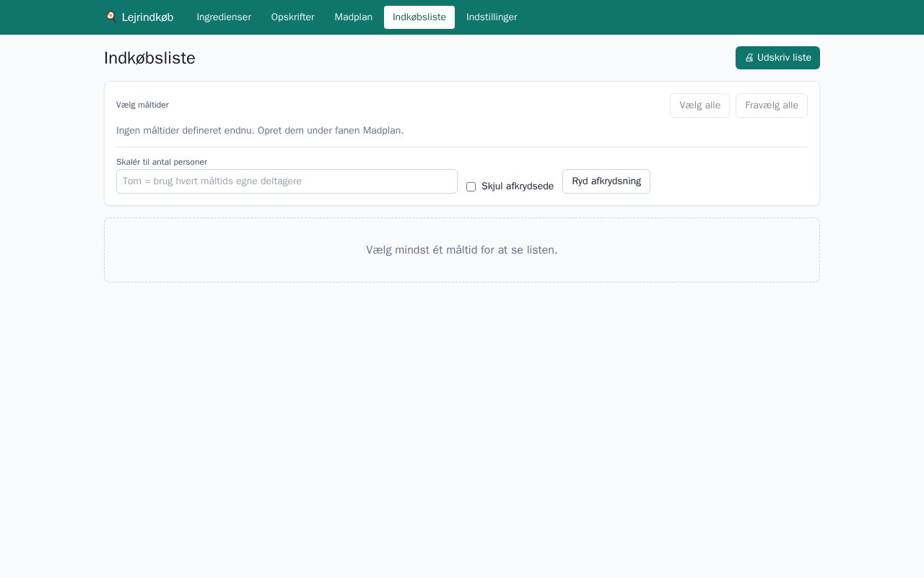Click the Indkøbsliste page heading
Image resolution: width=924 pixels, height=578 pixels.
coord(149,58)
